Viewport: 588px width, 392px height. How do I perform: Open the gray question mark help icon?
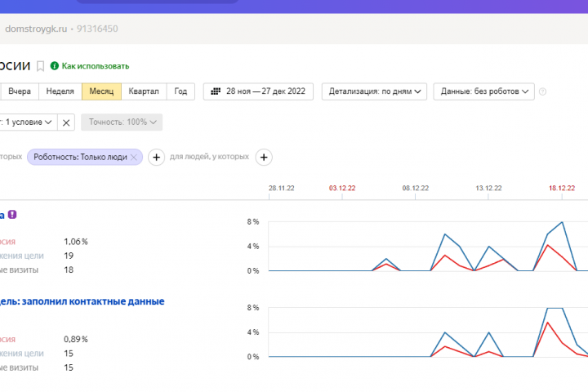tap(542, 91)
